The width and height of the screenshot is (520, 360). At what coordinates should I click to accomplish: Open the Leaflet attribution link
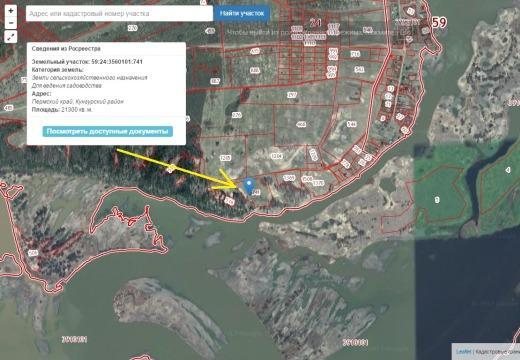coord(464,352)
